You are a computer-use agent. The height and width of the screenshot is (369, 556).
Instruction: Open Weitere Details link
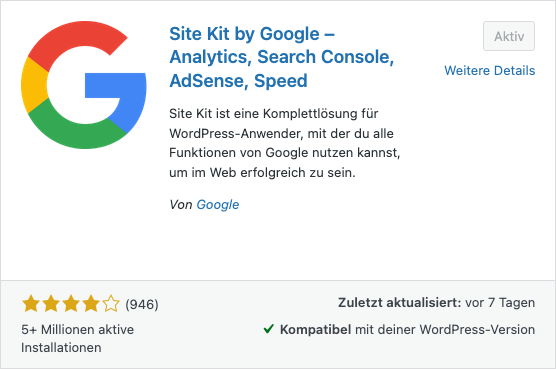pyautogui.click(x=490, y=71)
